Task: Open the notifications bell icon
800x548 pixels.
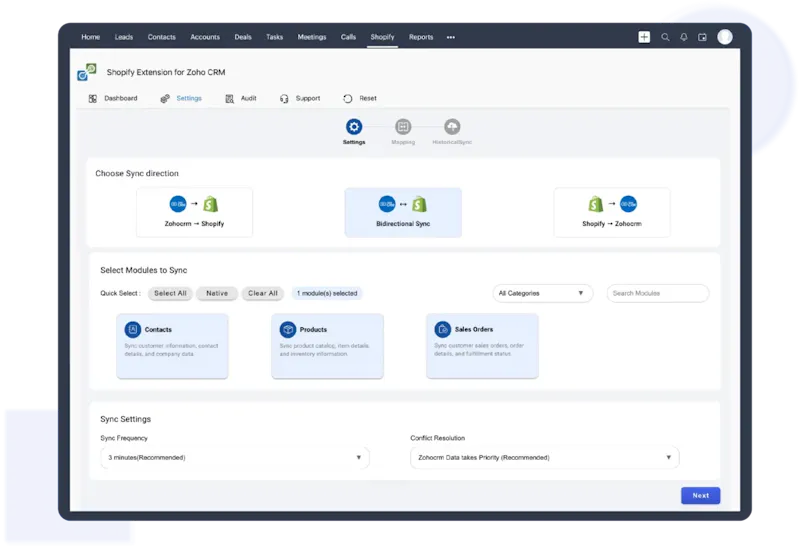Action: click(x=684, y=37)
